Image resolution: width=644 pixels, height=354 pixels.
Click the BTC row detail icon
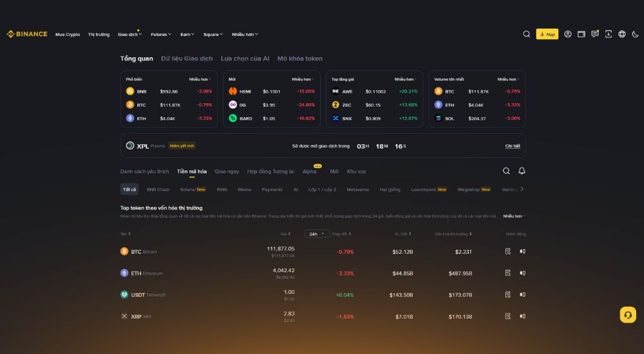click(x=507, y=251)
